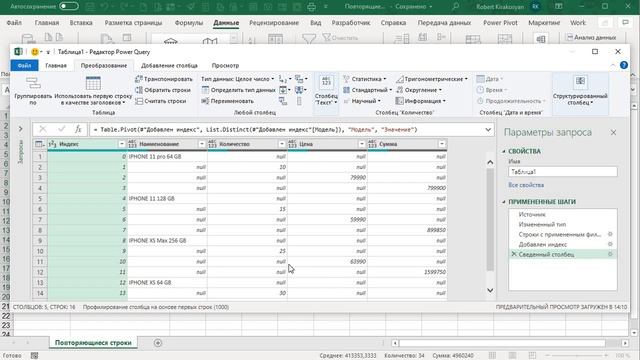
Task: Open Формулы tab in Excel ribbon
Action: click(x=189, y=23)
